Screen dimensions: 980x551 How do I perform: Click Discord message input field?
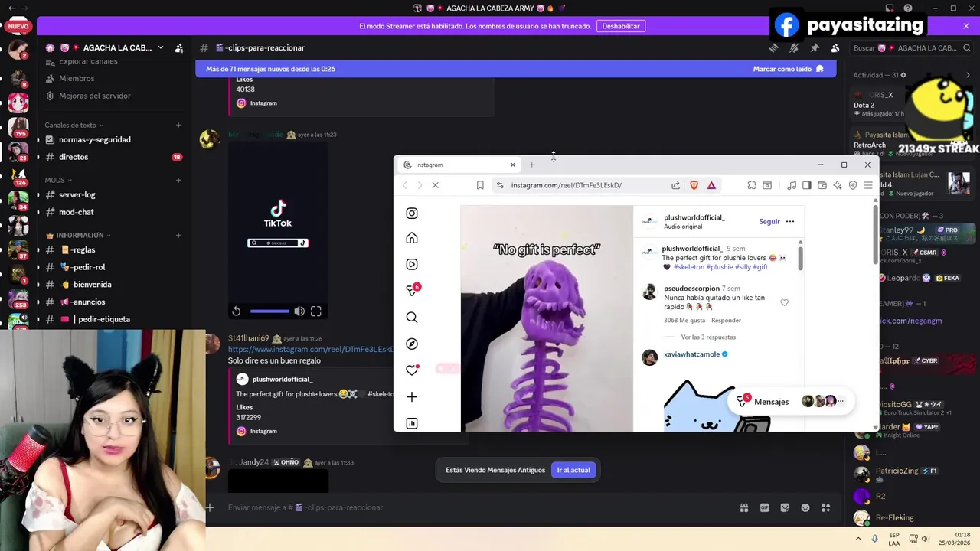point(475,507)
